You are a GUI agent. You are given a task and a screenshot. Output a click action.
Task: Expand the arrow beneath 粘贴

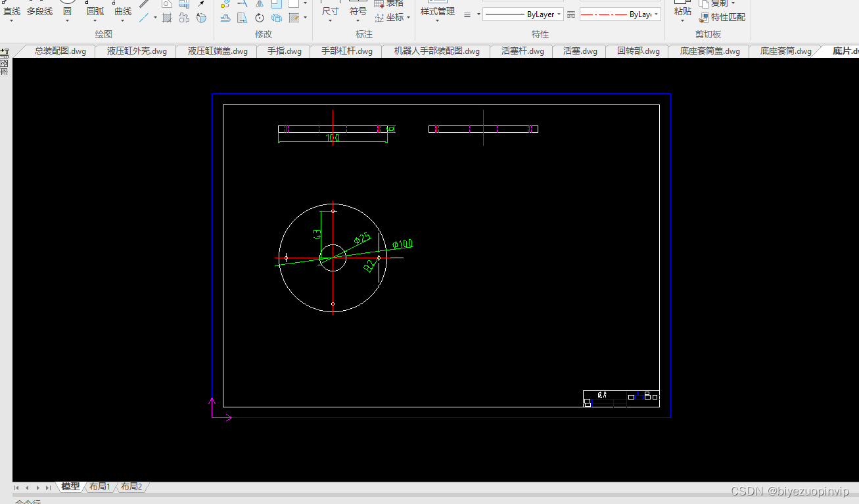click(x=682, y=21)
